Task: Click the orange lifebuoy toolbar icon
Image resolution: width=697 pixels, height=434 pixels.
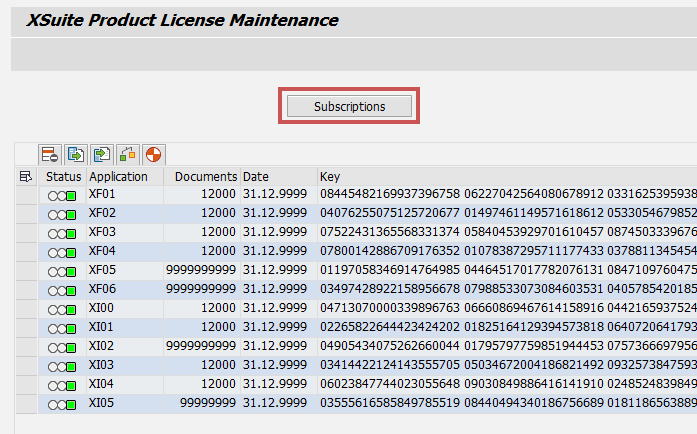Action: (153, 154)
